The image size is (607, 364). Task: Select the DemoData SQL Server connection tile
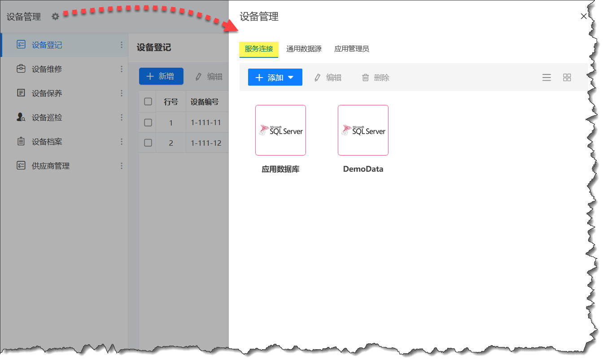point(363,130)
